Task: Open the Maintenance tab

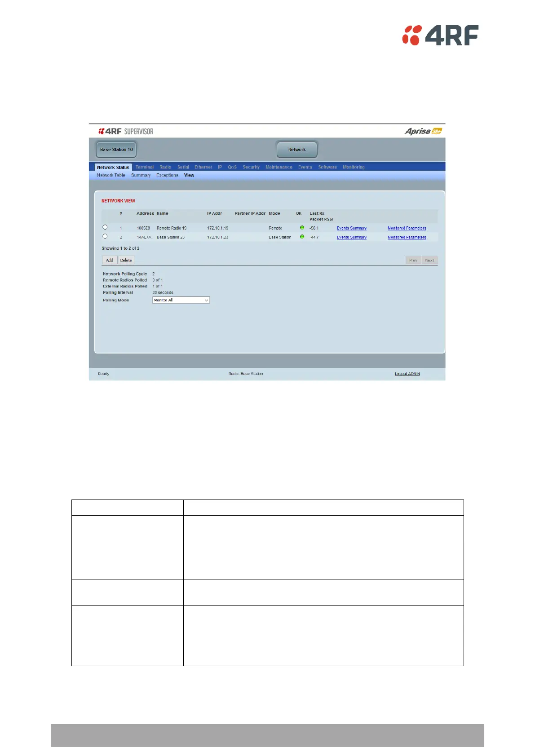Action: click(279, 167)
